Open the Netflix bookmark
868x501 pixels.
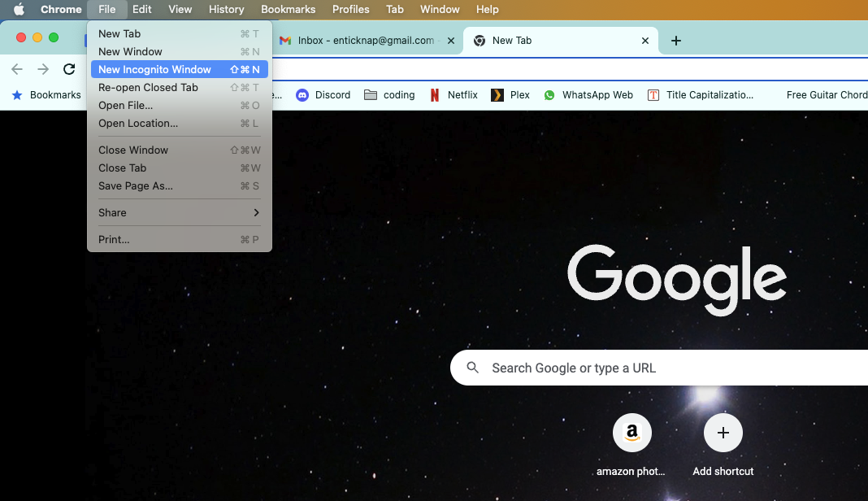[x=454, y=95]
